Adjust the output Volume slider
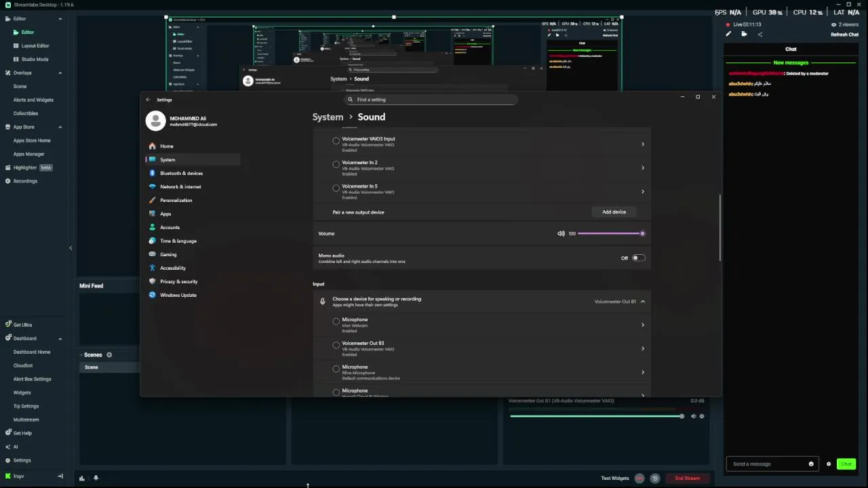The width and height of the screenshot is (868, 488). 610,233
